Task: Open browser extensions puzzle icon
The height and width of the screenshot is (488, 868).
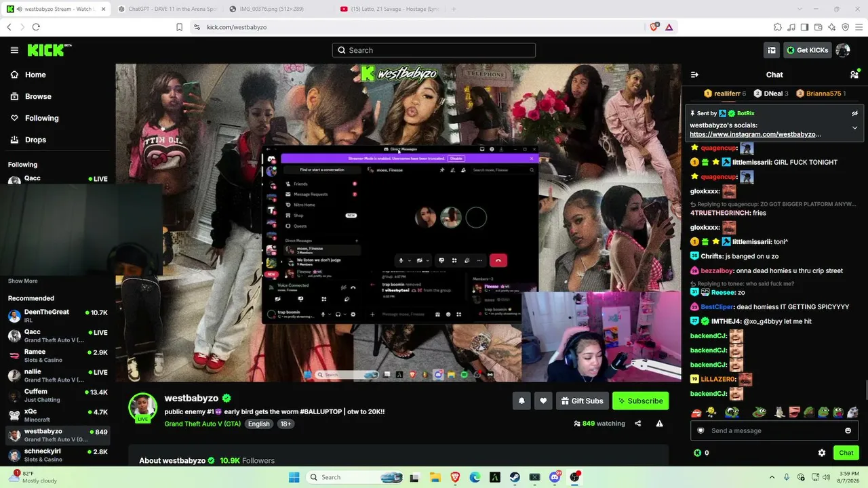Action: pos(778,27)
